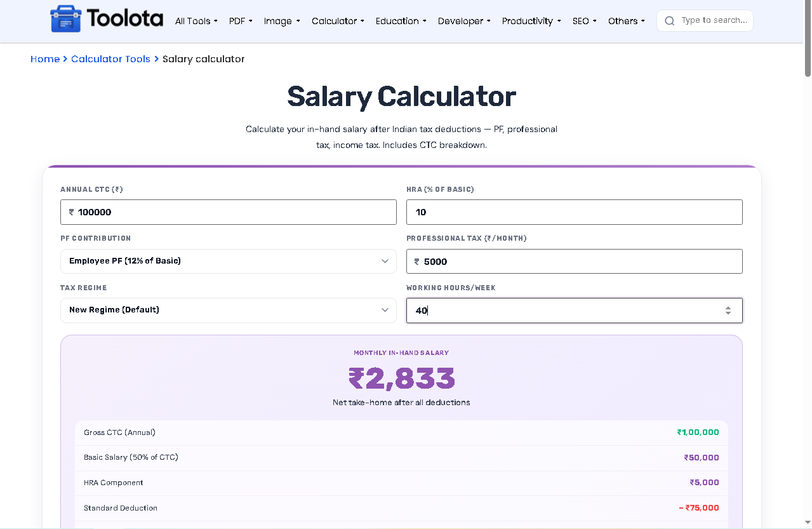Click the Professional Tax input field
This screenshot has height=529, width=812.
(575, 261)
